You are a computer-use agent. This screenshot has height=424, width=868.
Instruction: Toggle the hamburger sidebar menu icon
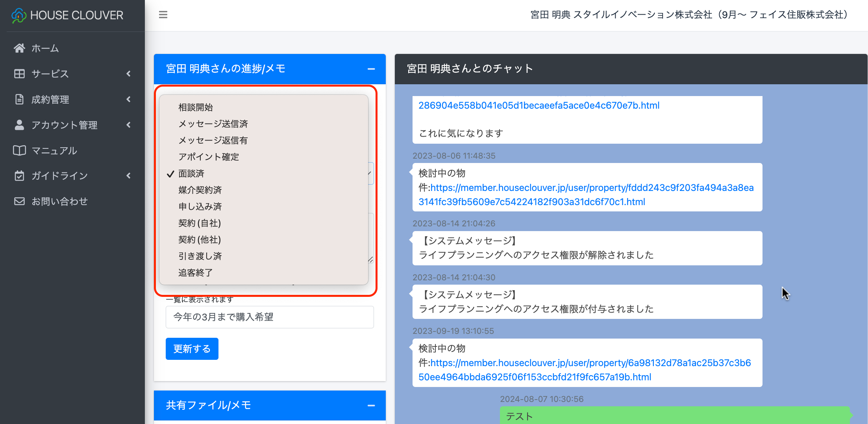click(163, 15)
